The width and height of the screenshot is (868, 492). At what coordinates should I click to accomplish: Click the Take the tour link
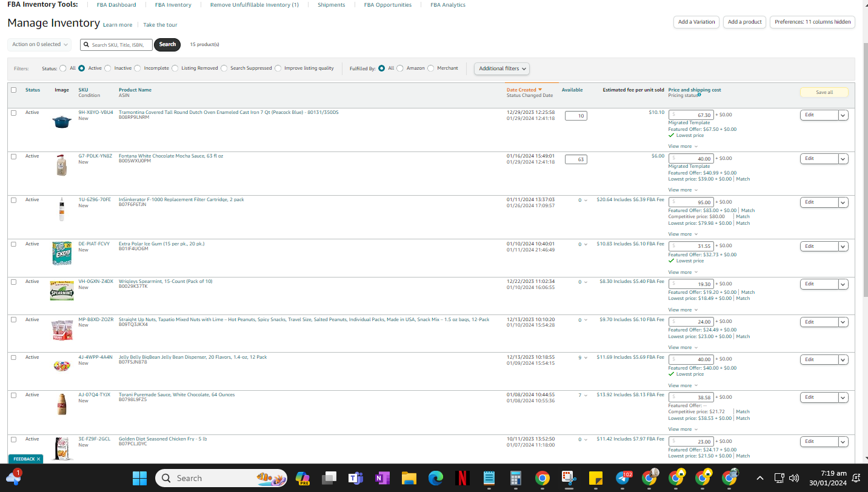pos(160,25)
